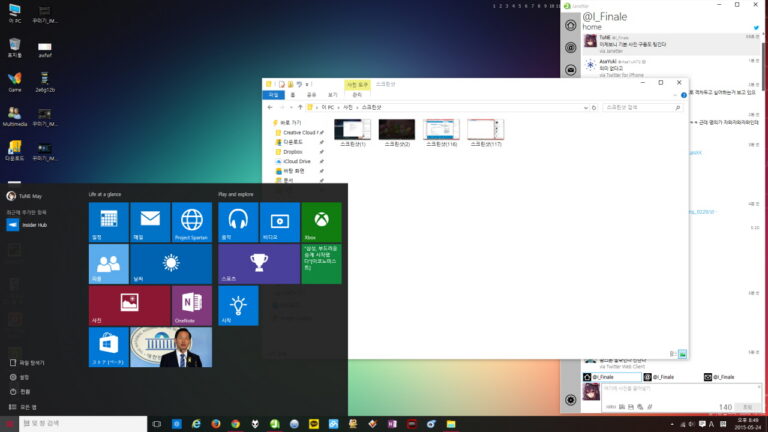Open the Music headphones tile

point(238,222)
